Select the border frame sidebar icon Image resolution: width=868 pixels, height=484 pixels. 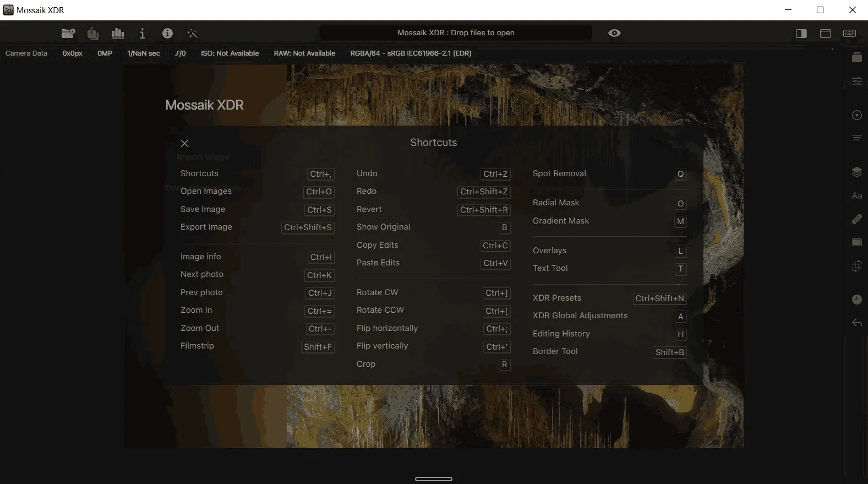coord(857,242)
